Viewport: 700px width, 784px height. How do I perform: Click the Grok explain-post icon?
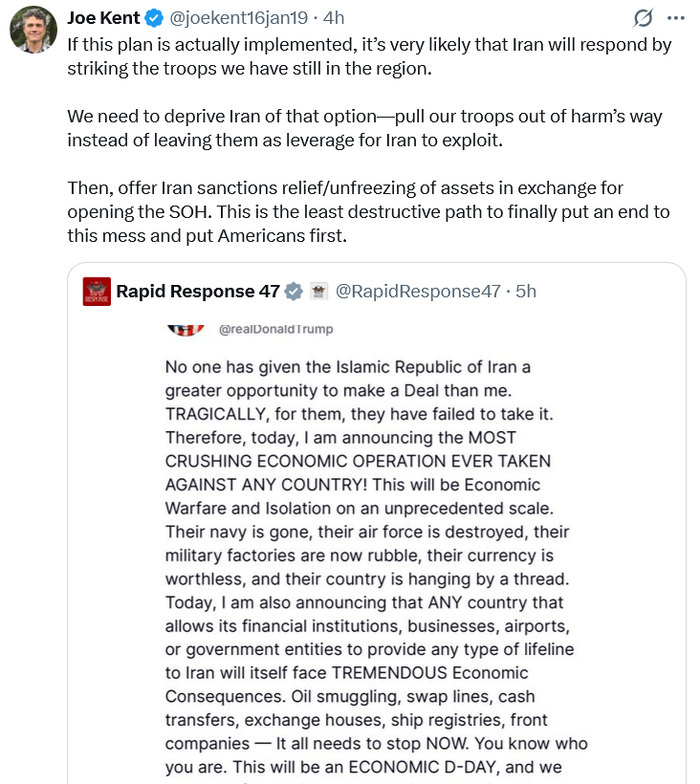[643, 18]
